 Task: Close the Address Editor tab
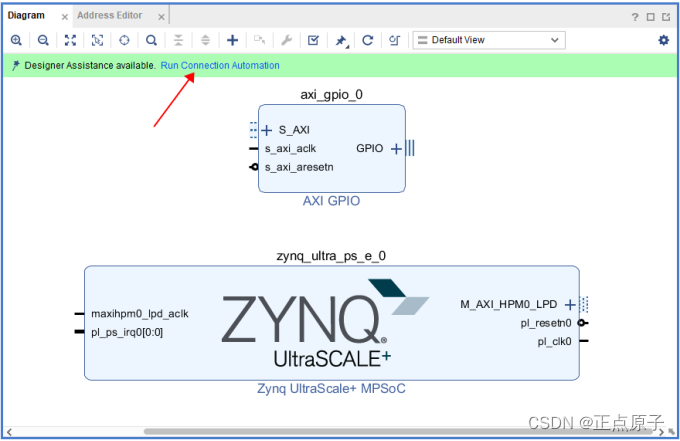[161, 17]
